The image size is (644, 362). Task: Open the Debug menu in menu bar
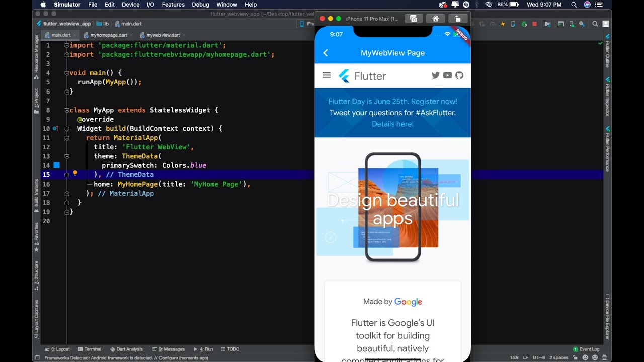[200, 5]
